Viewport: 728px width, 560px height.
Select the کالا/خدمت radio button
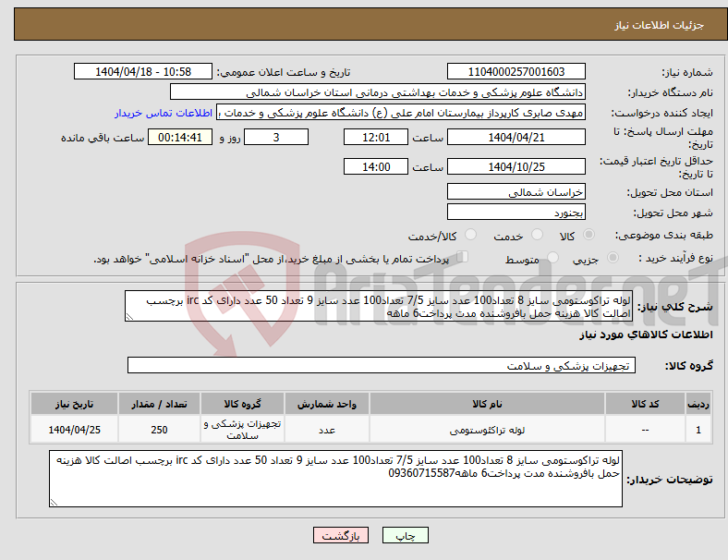[x=471, y=235]
